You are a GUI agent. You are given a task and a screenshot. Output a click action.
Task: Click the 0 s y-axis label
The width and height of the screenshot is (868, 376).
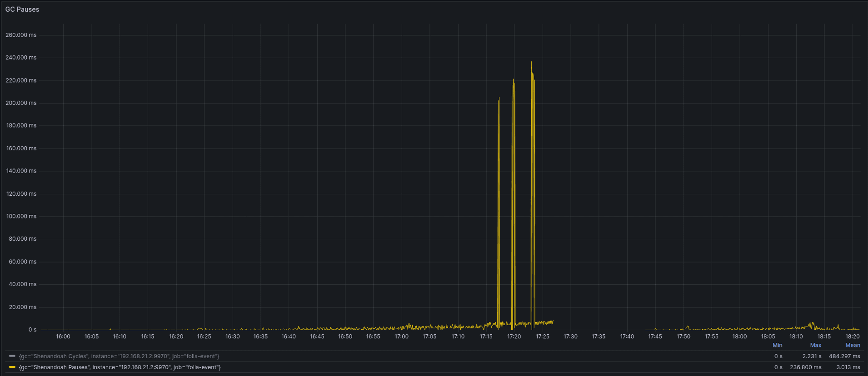[32, 330]
